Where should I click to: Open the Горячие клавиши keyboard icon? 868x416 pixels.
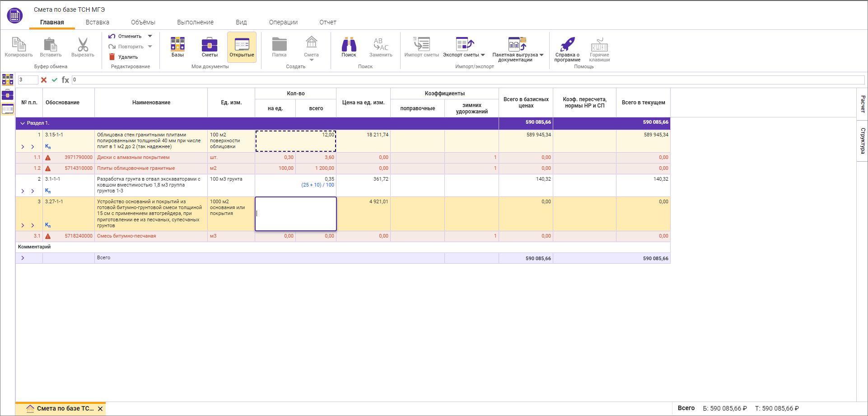tap(599, 44)
